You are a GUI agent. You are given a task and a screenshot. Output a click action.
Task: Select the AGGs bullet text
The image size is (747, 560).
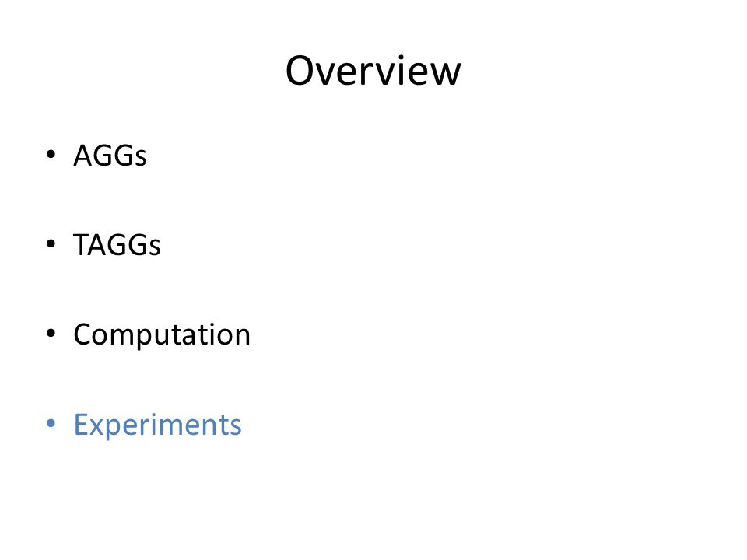(x=110, y=156)
